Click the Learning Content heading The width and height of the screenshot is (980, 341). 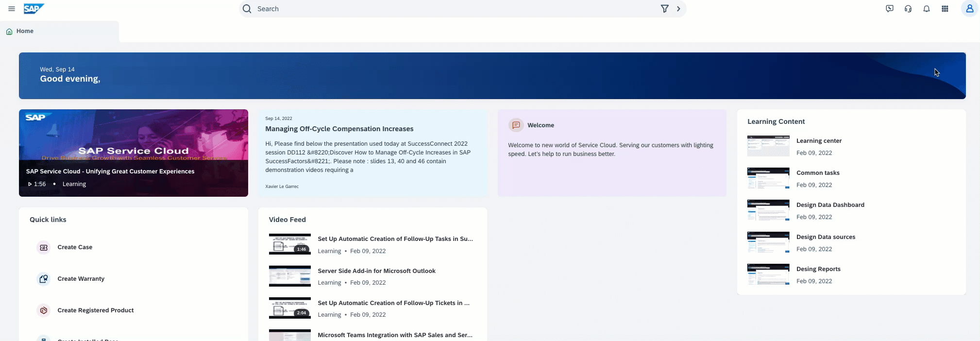click(x=776, y=121)
